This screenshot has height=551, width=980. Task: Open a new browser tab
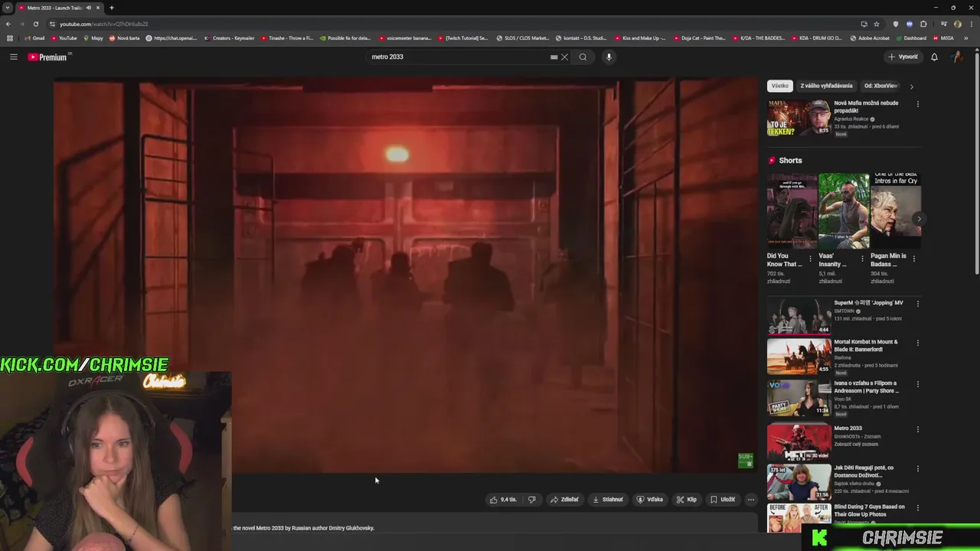tap(112, 8)
